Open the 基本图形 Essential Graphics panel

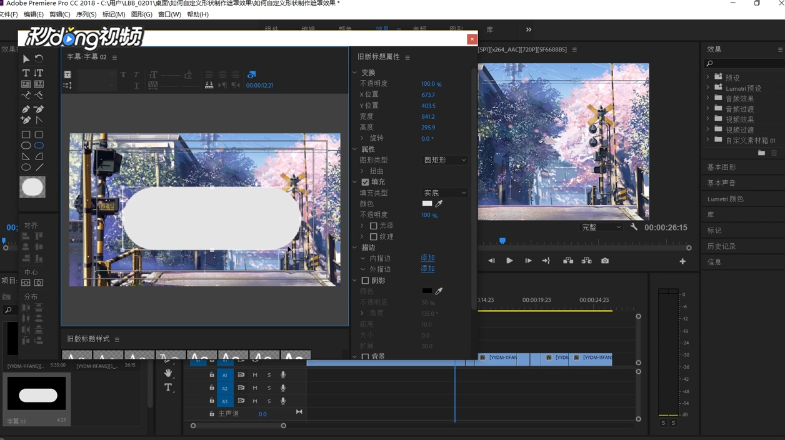pos(721,167)
